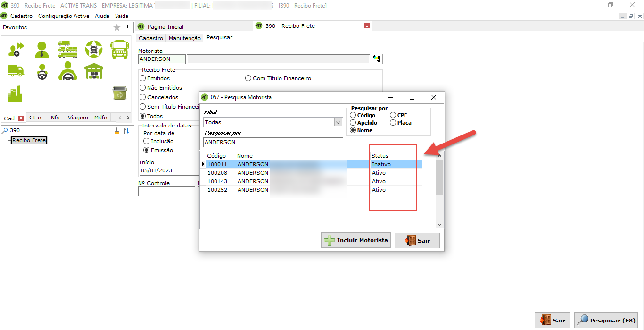Close the 390 - Recibo Frete tab
This screenshot has height=330, width=644.
367,26
